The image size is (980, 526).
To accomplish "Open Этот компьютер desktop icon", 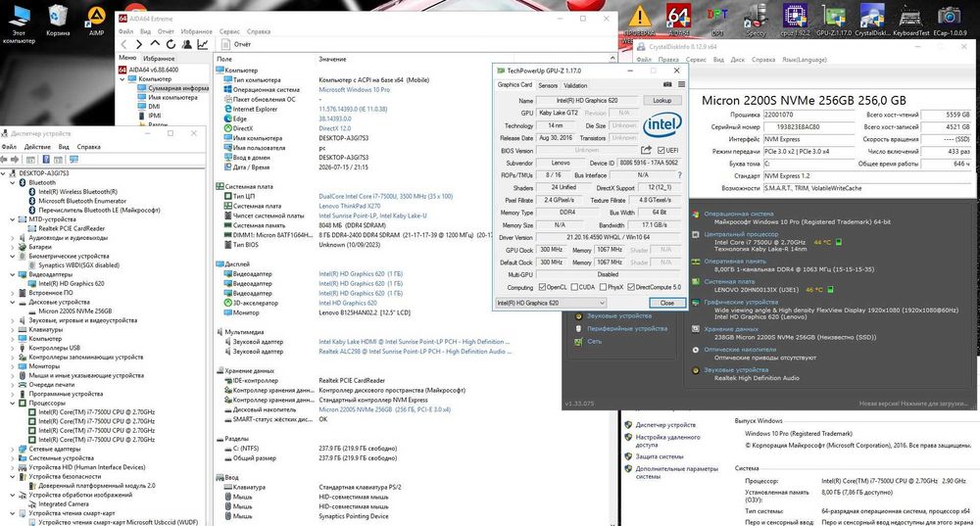I will tap(19, 24).
